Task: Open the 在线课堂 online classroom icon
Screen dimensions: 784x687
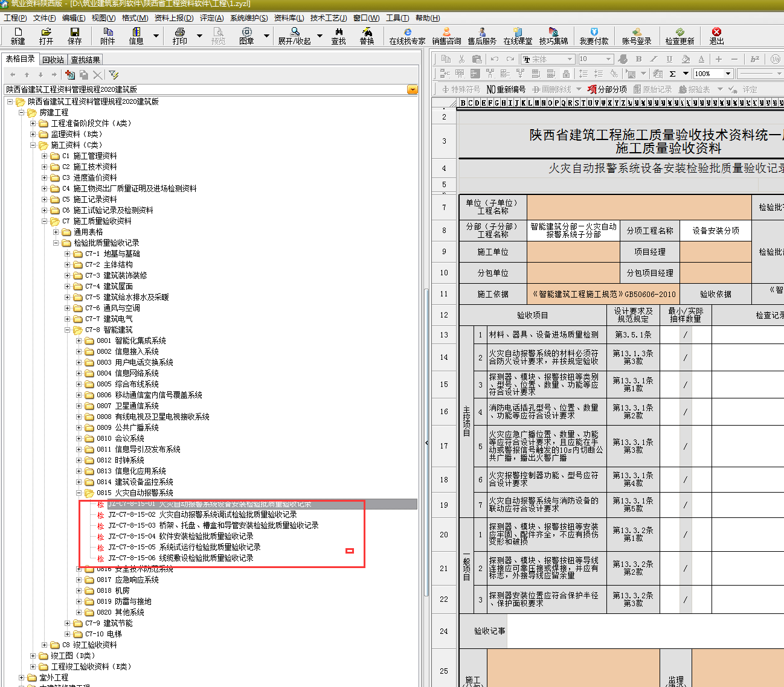Action: point(518,36)
